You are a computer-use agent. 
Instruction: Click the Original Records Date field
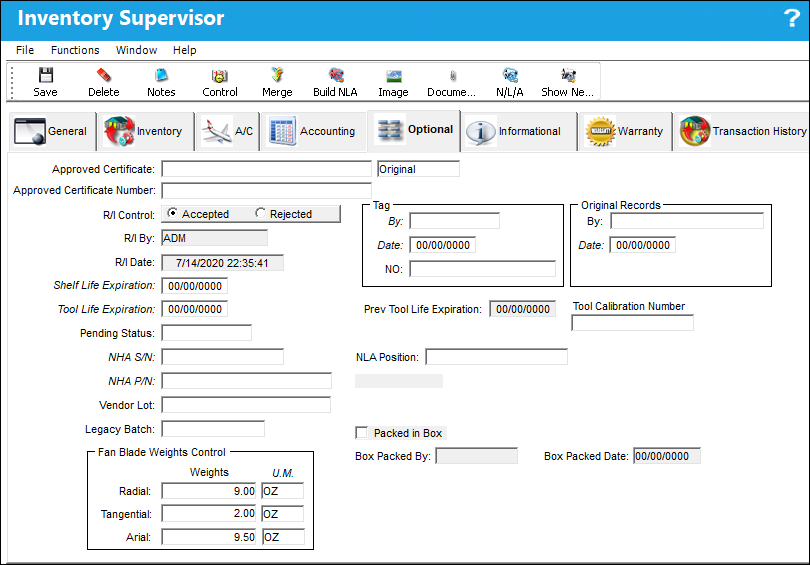point(643,245)
